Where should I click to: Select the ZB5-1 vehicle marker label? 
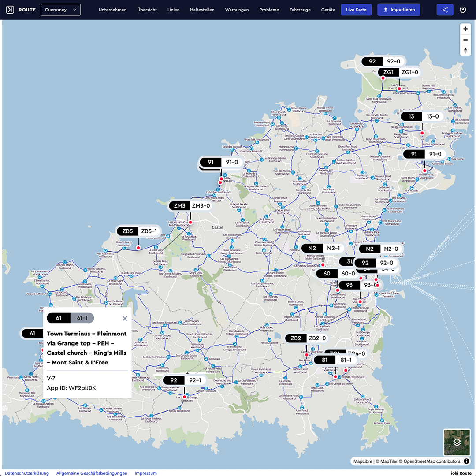(149, 231)
